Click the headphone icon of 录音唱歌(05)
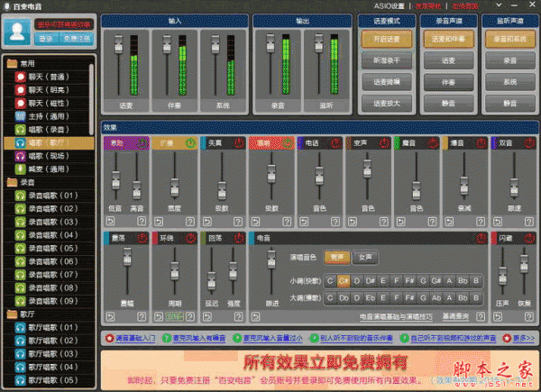 coord(21,248)
